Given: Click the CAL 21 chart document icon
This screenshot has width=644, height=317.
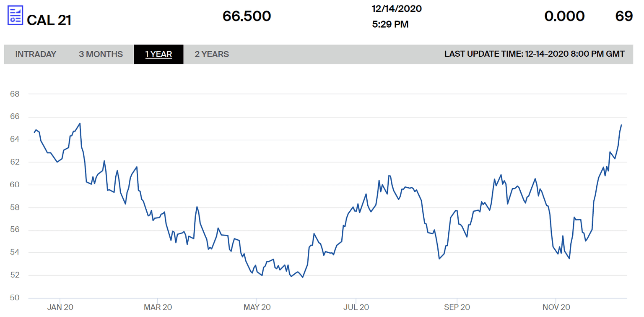Looking at the screenshot, I should pos(16,15).
